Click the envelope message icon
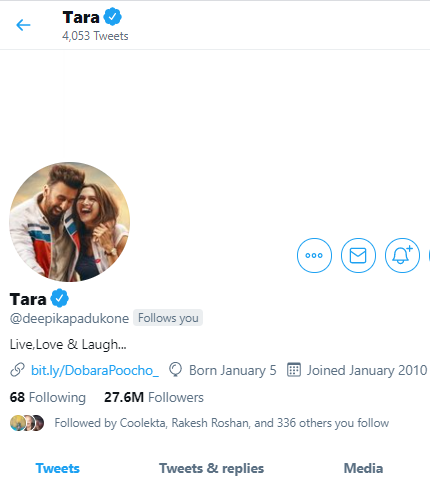Viewport: 430px width, 488px height. coord(358,255)
